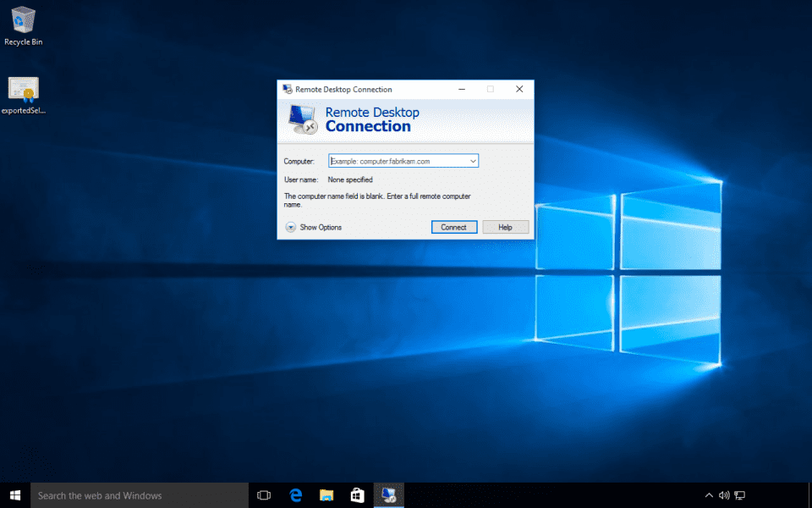The height and width of the screenshot is (508, 812).
Task: Open the Computer name dropdown list
Action: (473, 160)
